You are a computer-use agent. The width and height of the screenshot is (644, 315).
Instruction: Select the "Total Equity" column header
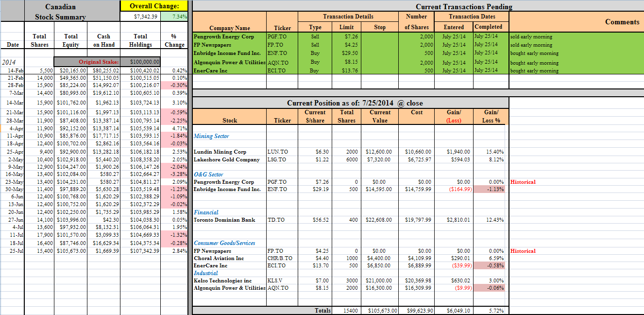(x=71, y=40)
